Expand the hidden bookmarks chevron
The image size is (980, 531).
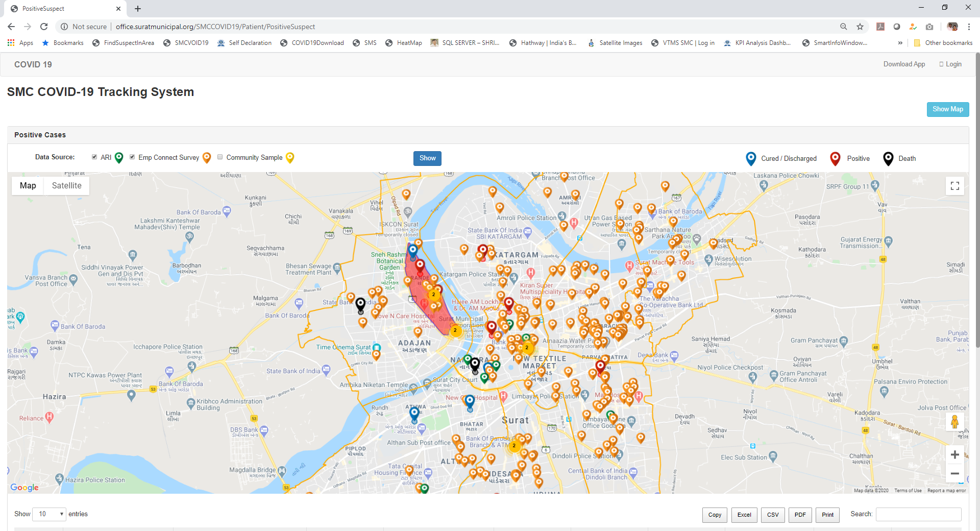click(x=900, y=43)
